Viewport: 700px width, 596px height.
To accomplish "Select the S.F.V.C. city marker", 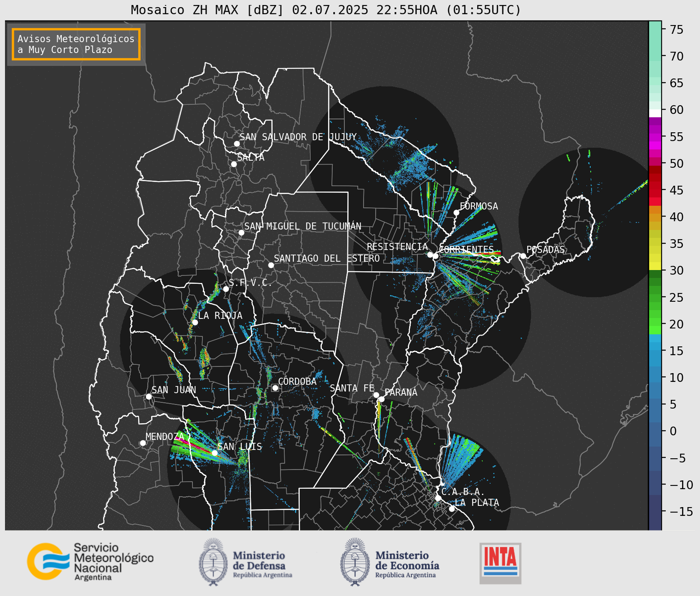I will (x=226, y=289).
